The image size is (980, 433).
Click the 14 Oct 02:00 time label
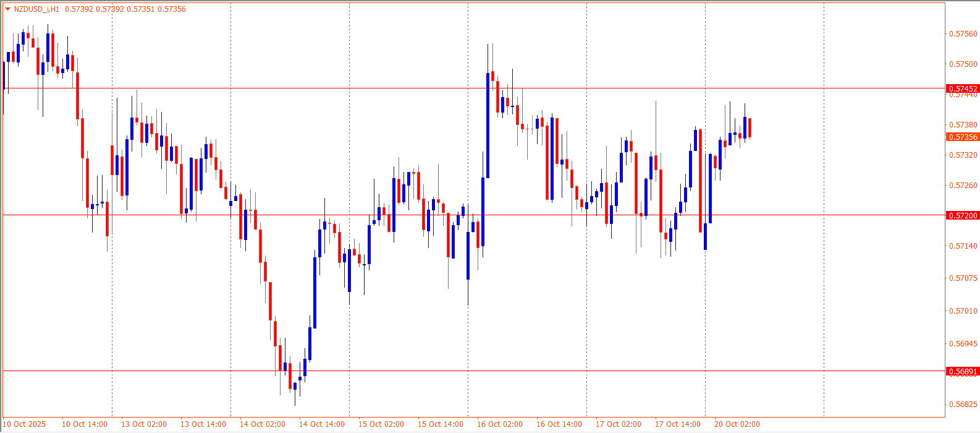pos(262,424)
